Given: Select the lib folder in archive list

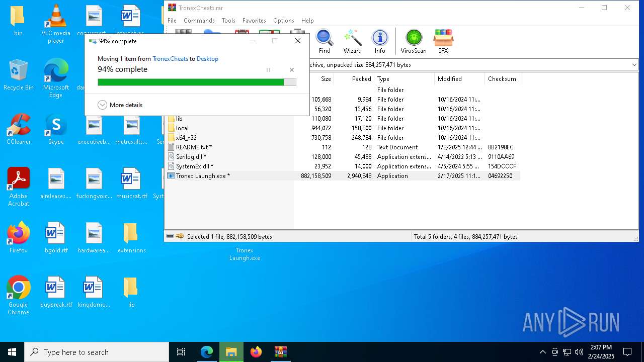Looking at the screenshot, I should point(179,119).
